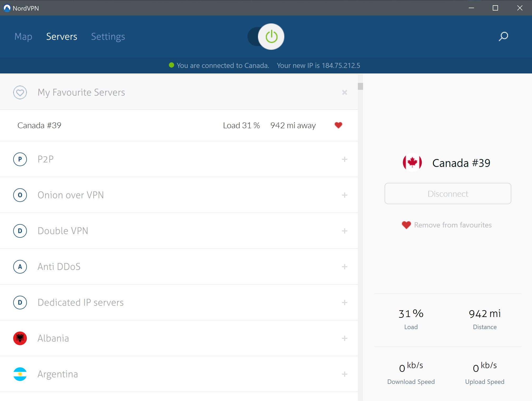The width and height of the screenshot is (532, 401).
Task: Click the Argentina flag icon
Action: (x=20, y=374)
